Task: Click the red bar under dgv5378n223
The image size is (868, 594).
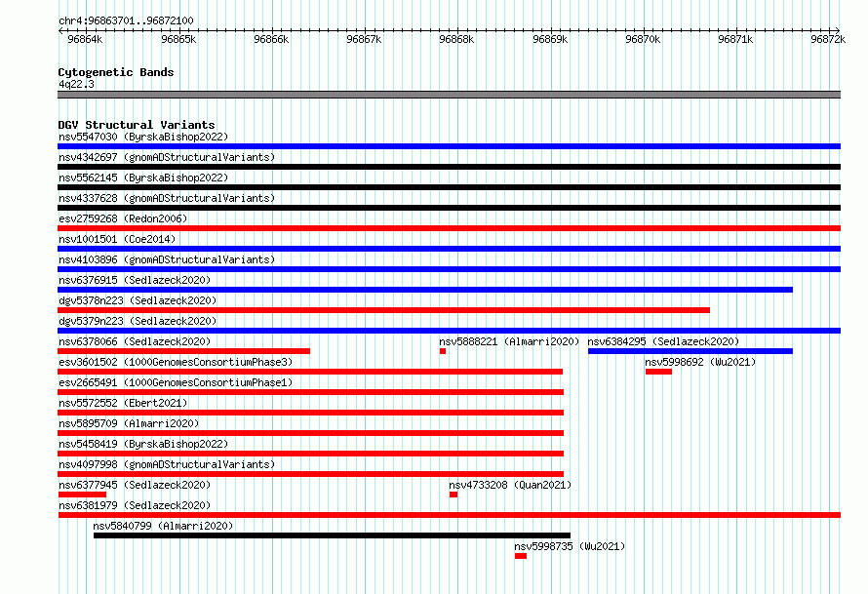Action: coord(383,310)
